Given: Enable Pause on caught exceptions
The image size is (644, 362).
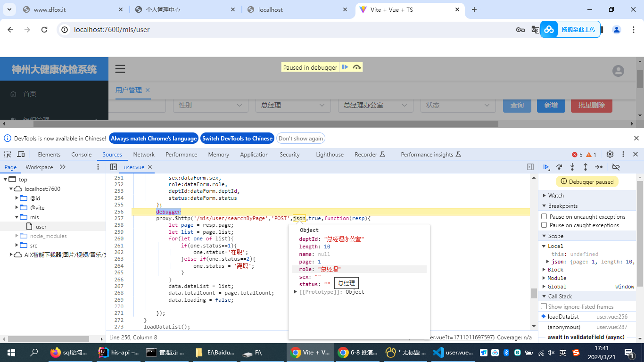Looking at the screenshot, I should click(544, 225).
